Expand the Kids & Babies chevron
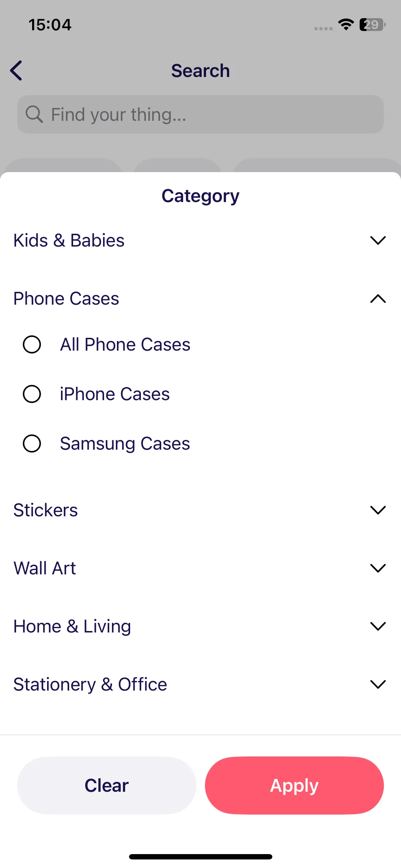 pyautogui.click(x=378, y=241)
